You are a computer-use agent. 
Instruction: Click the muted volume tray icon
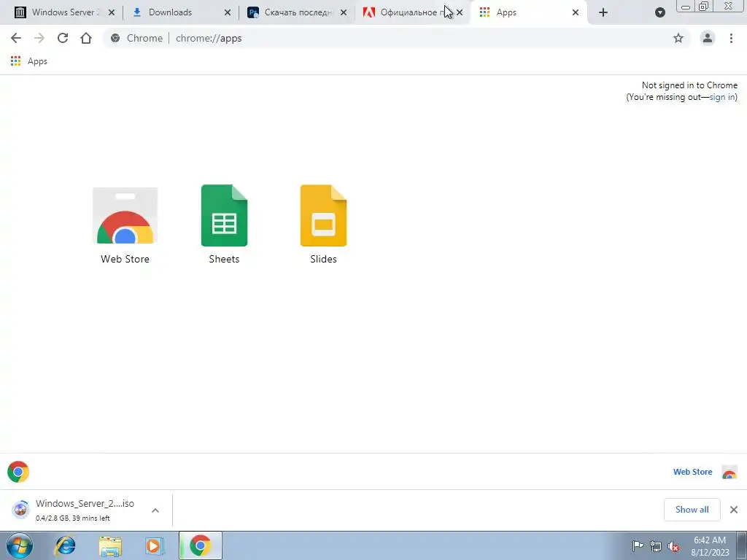click(x=673, y=546)
